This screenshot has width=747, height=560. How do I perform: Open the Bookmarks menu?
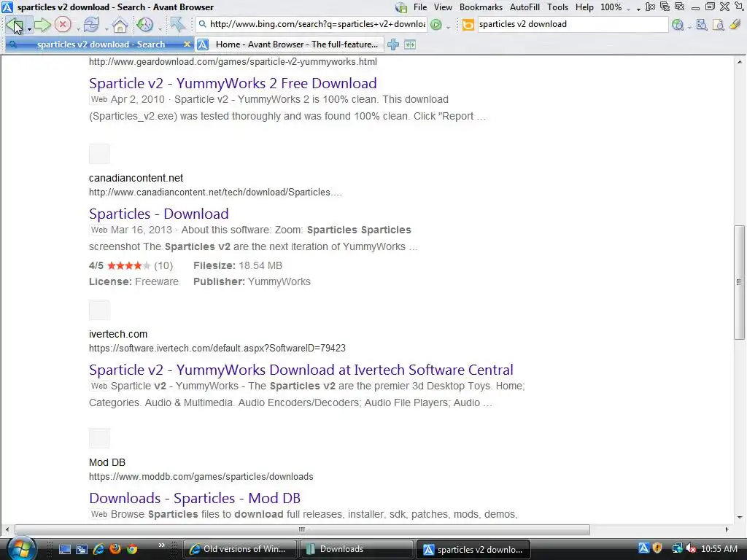point(480,7)
